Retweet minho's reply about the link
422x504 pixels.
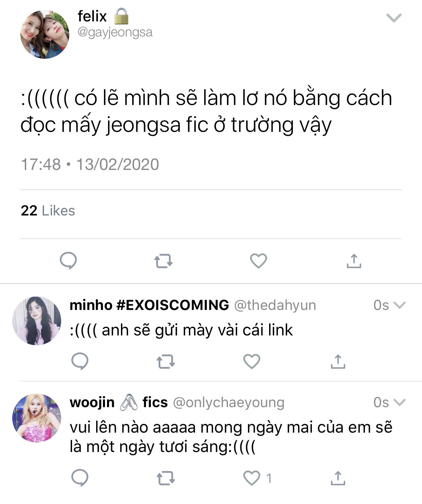166,362
